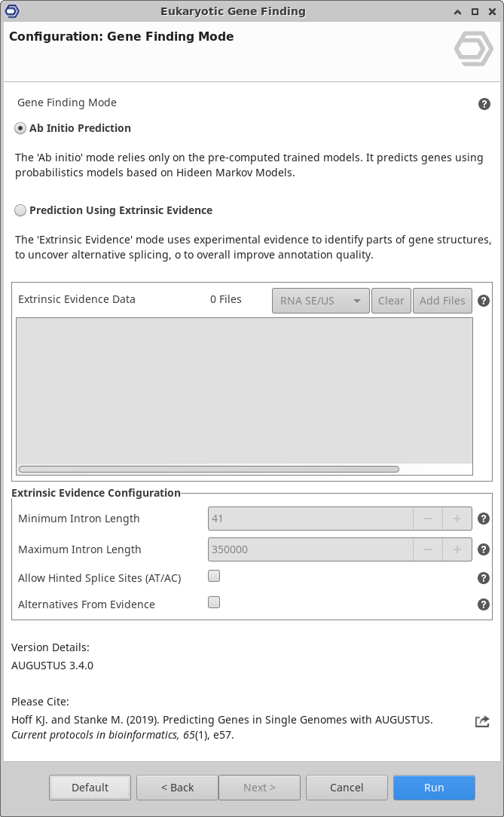Enable Allow Hinted Splice Sites checkbox
The image size is (504, 817).
tap(214, 577)
